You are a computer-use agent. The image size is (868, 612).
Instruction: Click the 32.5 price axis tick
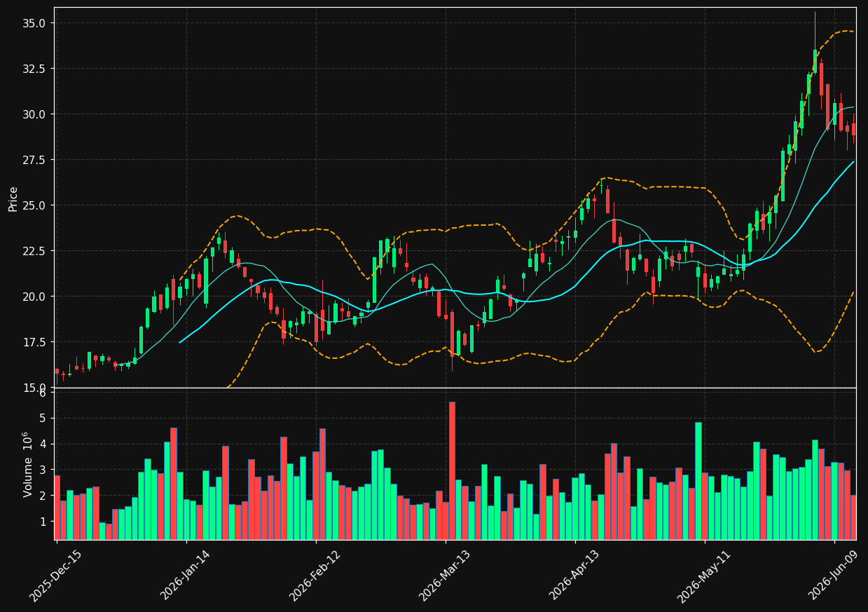coord(34,69)
